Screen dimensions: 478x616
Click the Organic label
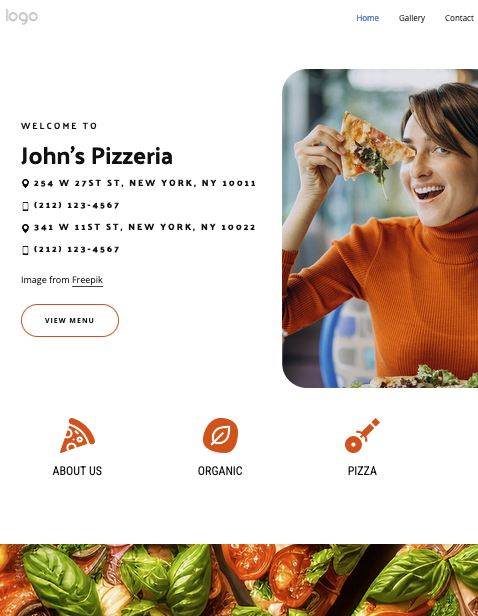[x=220, y=471]
